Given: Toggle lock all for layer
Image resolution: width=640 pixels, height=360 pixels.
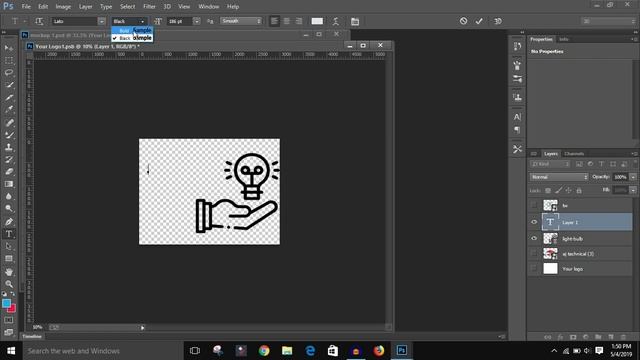Looking at the screenshot, I should pyautogui.click(x=579, y=191).
